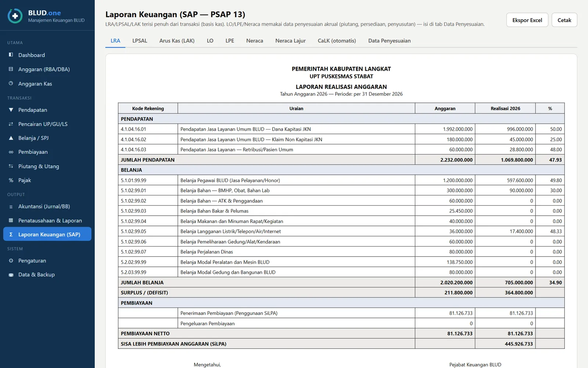Open the CaLK (otomatis) tab
This screenshot has height=368, width=588.
[337, 40]
